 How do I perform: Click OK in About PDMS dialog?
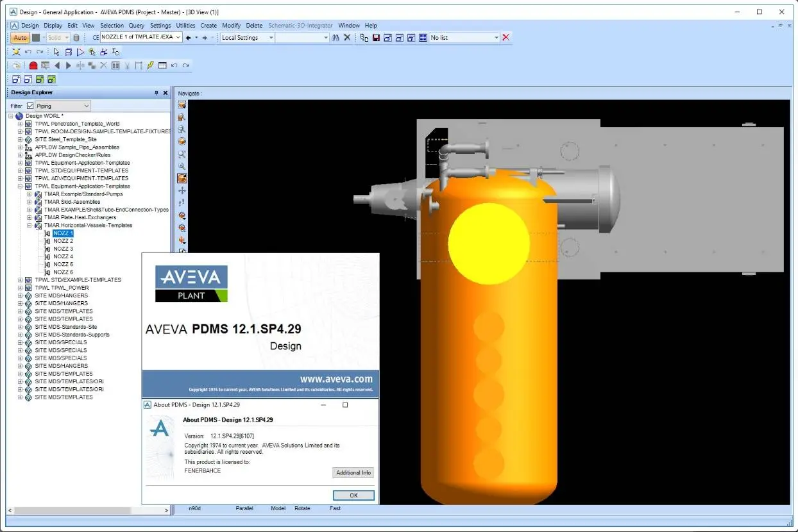(353, 495)
